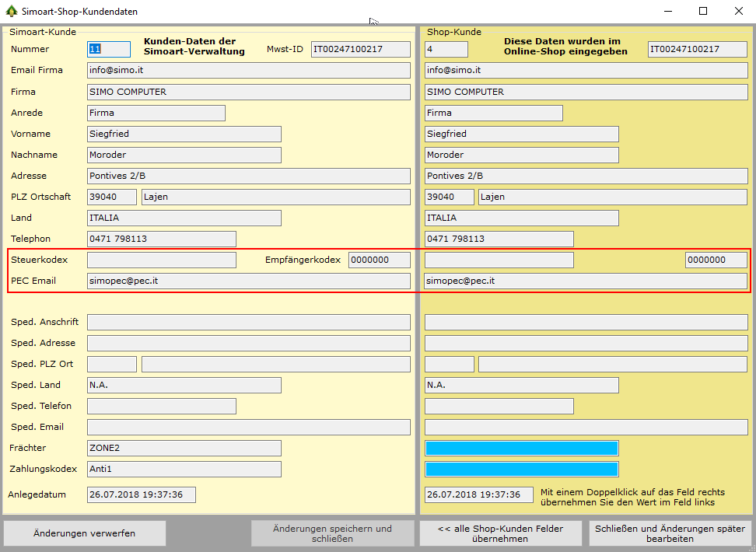
Task: Click the Frächter field containing ZONE2
Action: pos(184,448)
